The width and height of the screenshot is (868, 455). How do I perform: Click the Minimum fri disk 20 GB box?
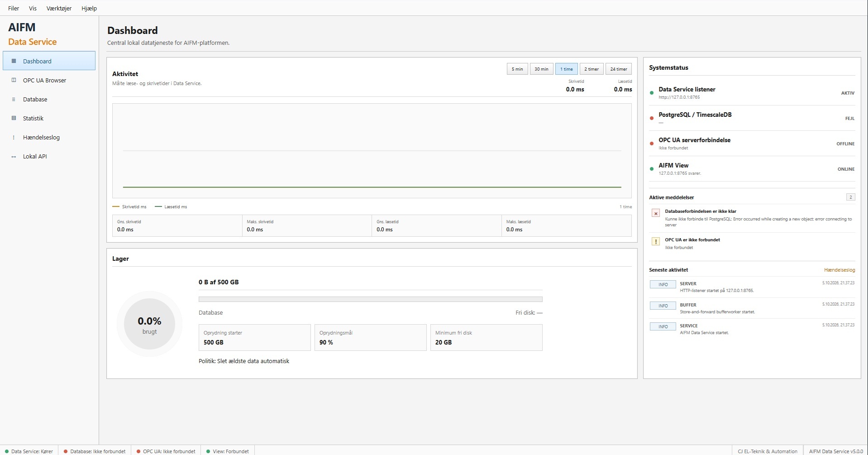tap(486, 337)
